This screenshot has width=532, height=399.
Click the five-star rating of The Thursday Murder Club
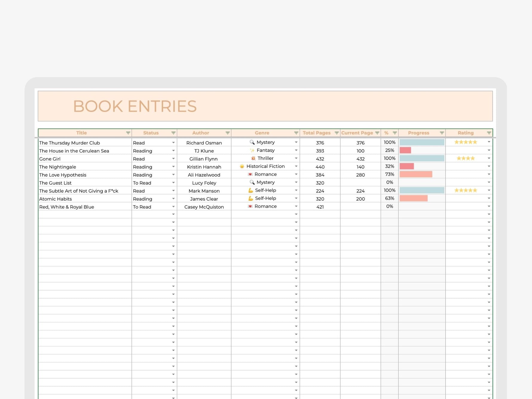click(465, 142)
